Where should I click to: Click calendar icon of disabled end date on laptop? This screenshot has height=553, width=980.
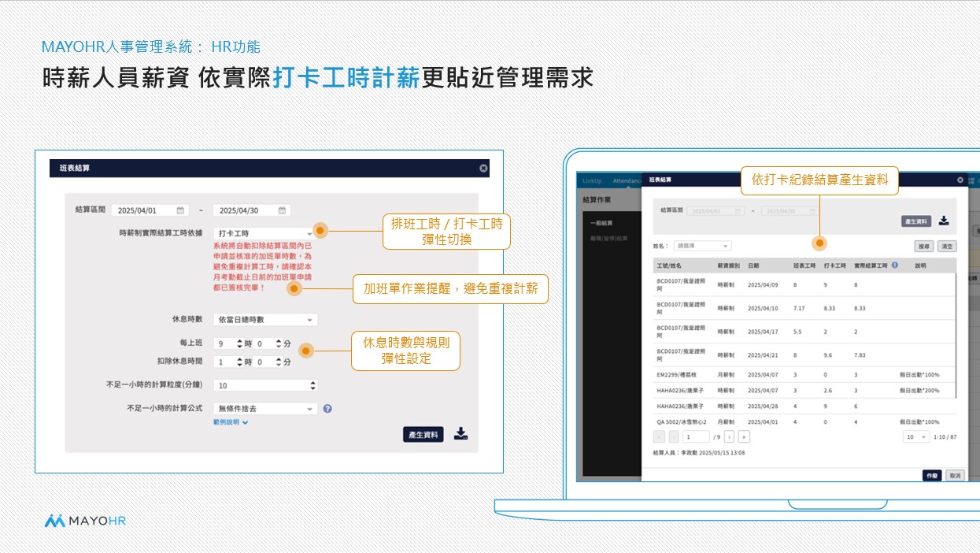(x=813, y=211)
